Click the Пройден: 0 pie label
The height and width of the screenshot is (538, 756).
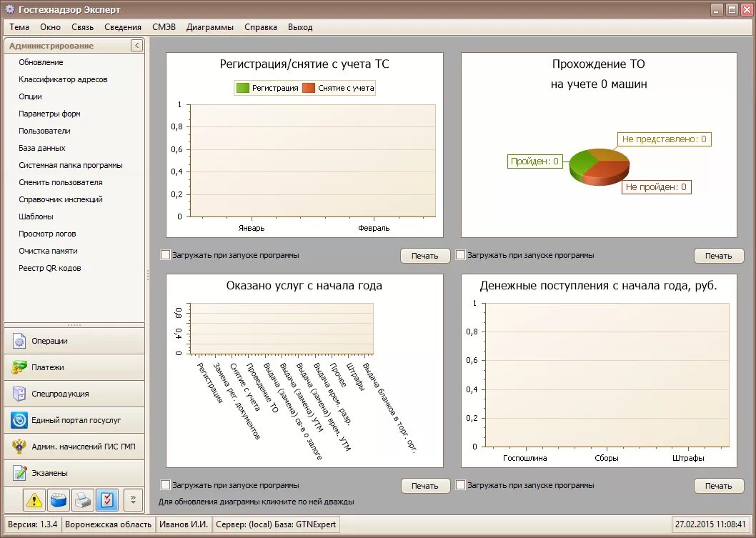pyautogui.click(x=534, y=161)
